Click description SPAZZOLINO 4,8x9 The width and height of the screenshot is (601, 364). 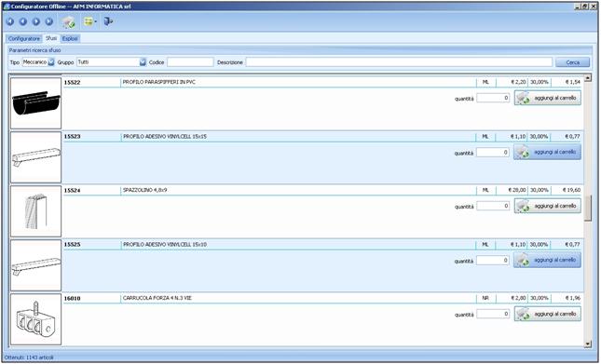[144, 190]
